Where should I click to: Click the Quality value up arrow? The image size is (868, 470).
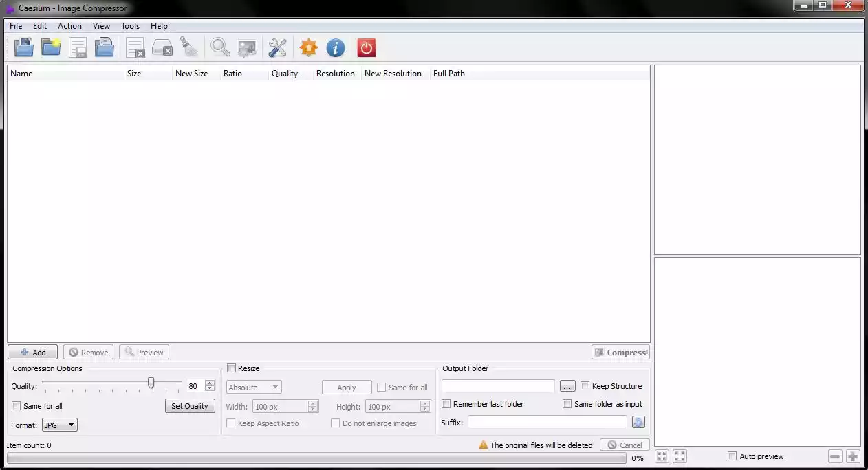[x=210, y=383]
